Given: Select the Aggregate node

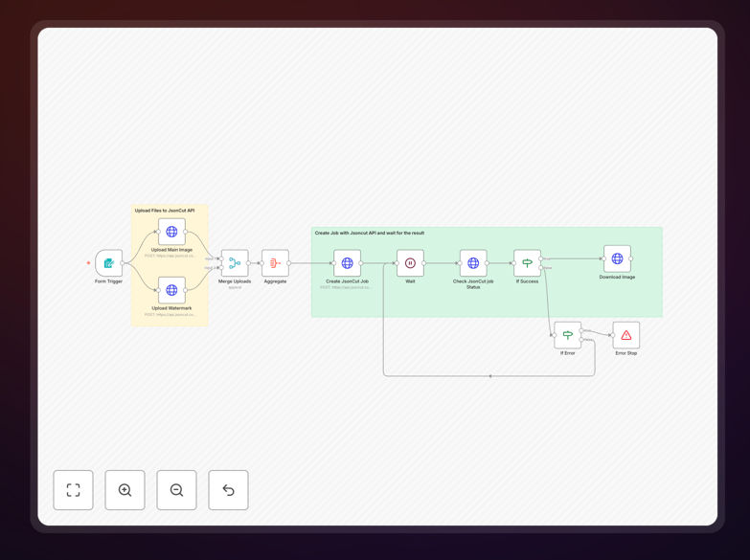Looking at the screenshot, I should coord(275,262).
